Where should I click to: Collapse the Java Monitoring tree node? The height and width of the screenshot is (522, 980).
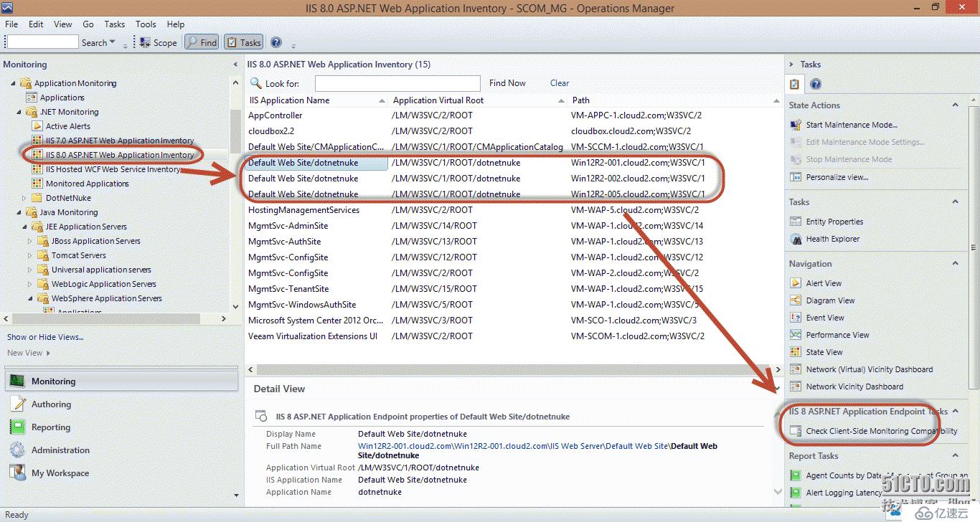pyautogui.click(x=19, y=212)
